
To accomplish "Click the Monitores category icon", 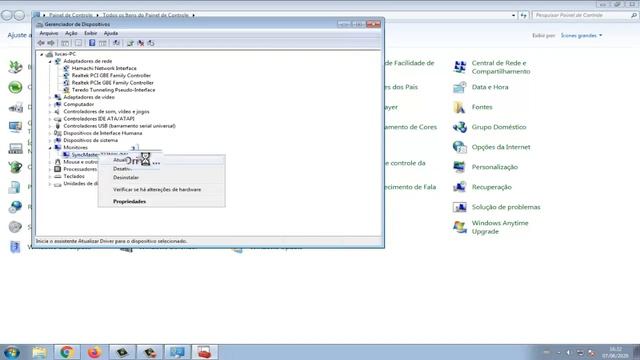I will [x=58, y=147].
